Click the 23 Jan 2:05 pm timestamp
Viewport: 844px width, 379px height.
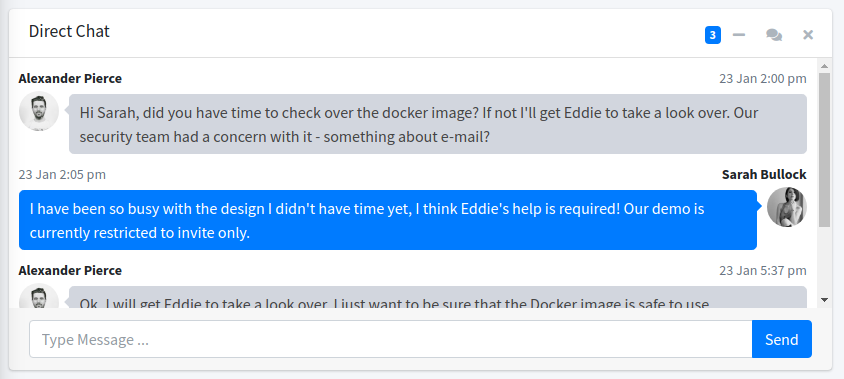click(x=62, y=174)
